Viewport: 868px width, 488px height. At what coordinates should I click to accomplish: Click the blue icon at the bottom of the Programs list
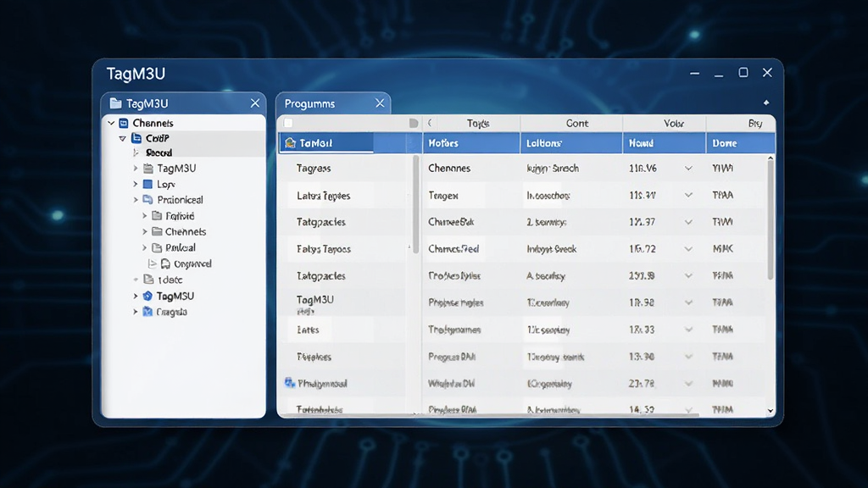[x=290, y=383]
